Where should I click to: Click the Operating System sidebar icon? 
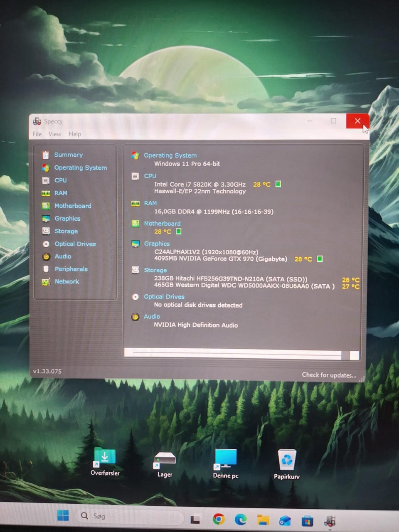(x=46, y=167)
